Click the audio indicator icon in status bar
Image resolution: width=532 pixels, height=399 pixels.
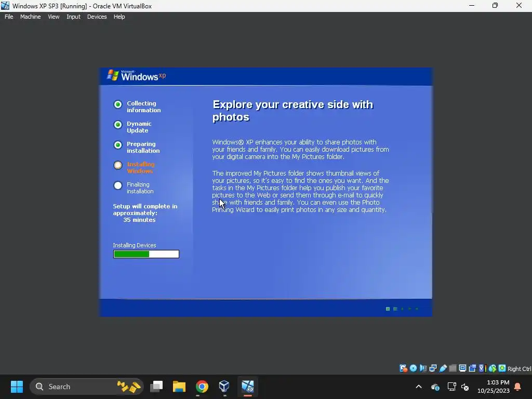(x=423, y=368)
